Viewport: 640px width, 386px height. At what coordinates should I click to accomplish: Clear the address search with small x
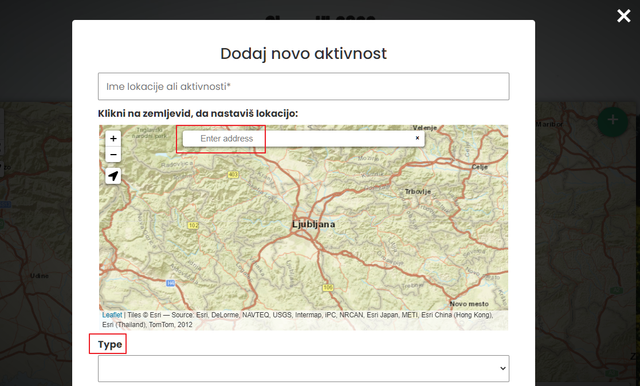(417, 138)
